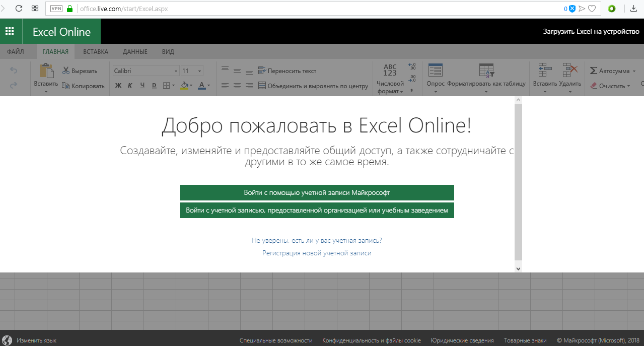Image resolution: width=644 pixels, height=346 pixels.
Task: Click the fill color bucket icon
Action: (x=184, y=85)
